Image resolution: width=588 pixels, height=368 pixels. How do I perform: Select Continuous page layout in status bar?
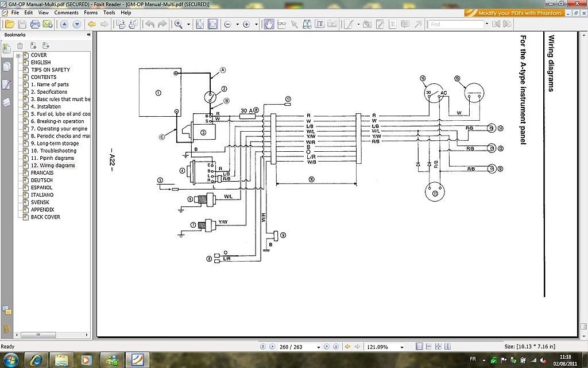[428, 347]
